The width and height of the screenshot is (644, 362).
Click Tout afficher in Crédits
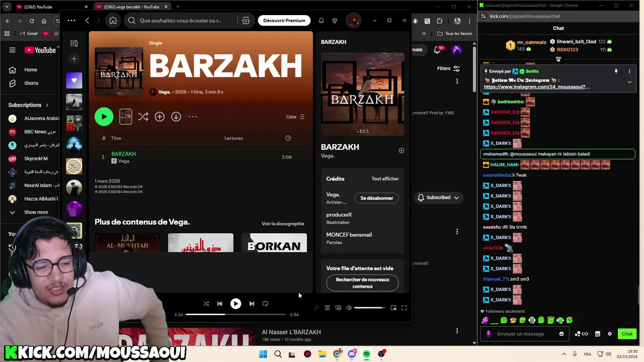pyautogui.click(x=385, y=178)
